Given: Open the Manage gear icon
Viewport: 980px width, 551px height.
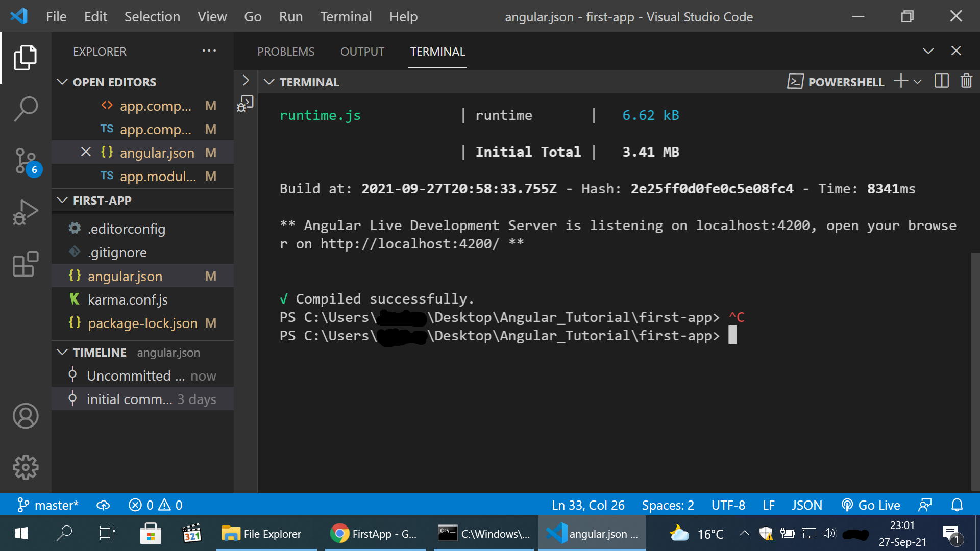Looking at the screenshot, I should click(x=26, y=467).
